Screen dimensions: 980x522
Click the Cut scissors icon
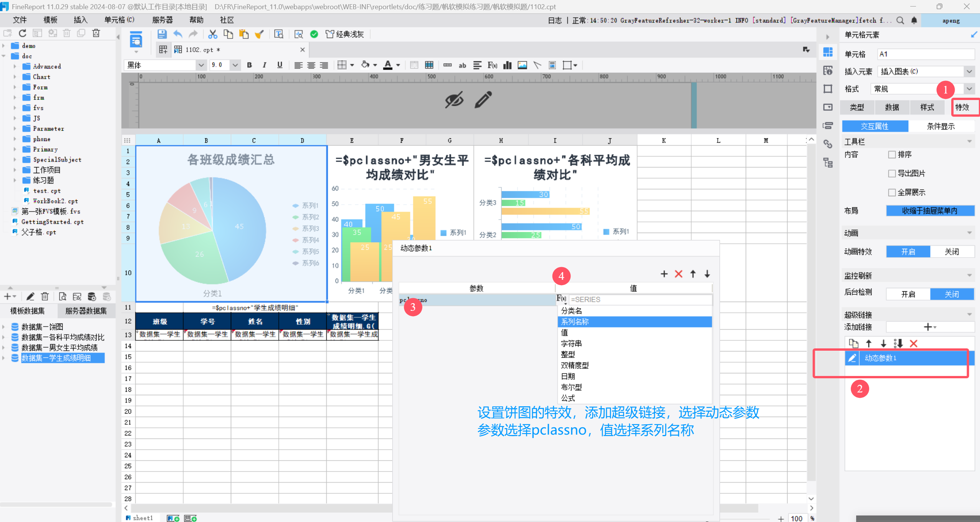tap(212, 34)
